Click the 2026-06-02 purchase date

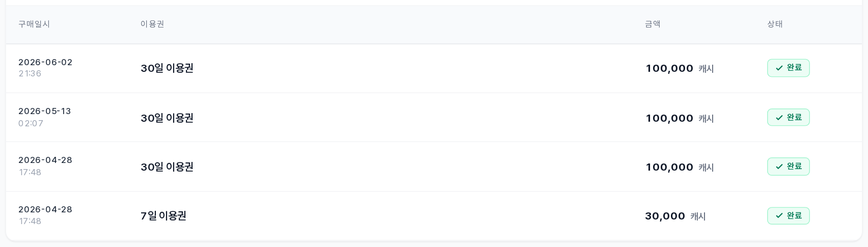tap(45, 62)
